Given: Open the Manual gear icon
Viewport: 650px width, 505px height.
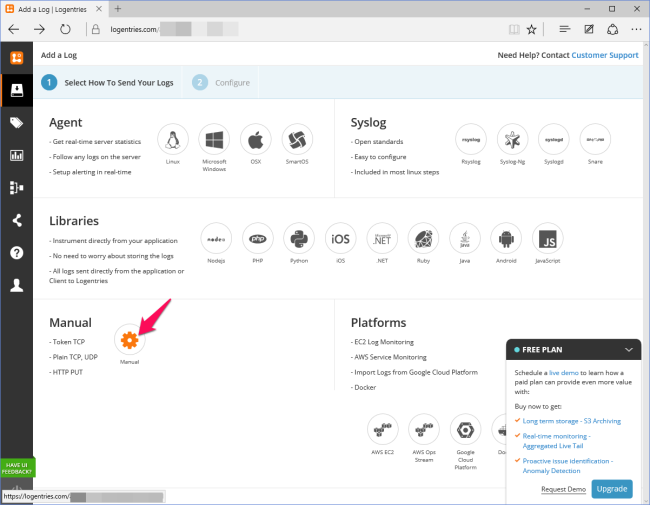Looking at the screenshot, I should click(x=129, y=340).
